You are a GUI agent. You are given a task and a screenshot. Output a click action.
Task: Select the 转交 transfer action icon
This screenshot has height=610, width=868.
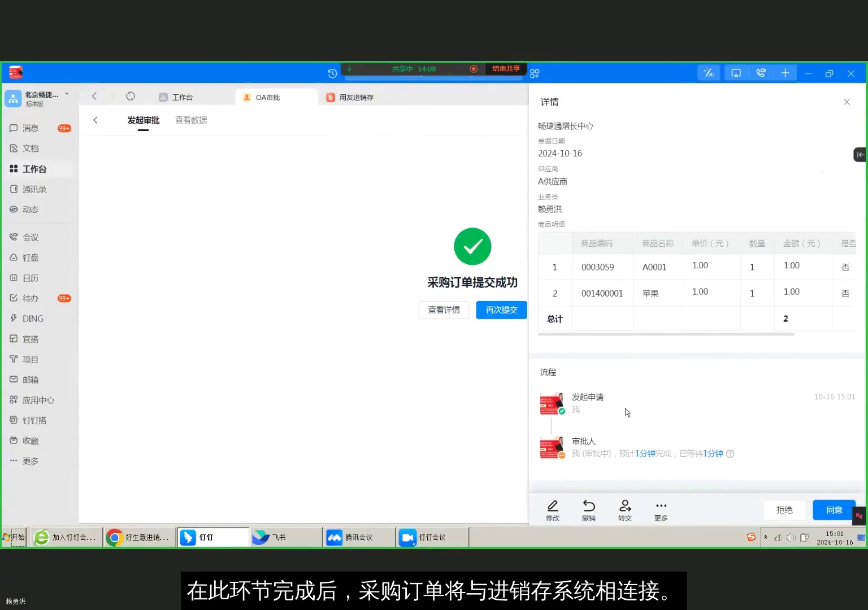624,508
